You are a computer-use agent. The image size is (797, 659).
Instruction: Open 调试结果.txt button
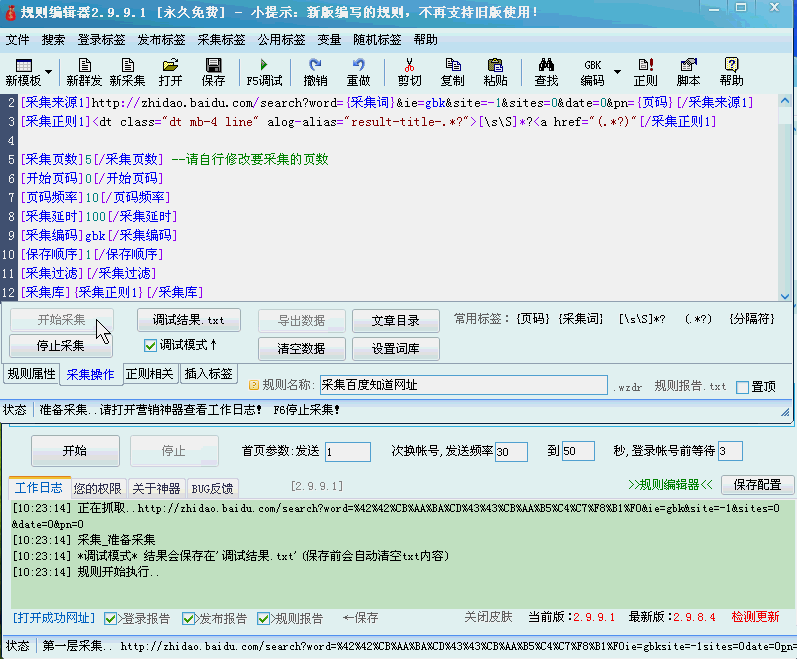click(x=189, y=320)
